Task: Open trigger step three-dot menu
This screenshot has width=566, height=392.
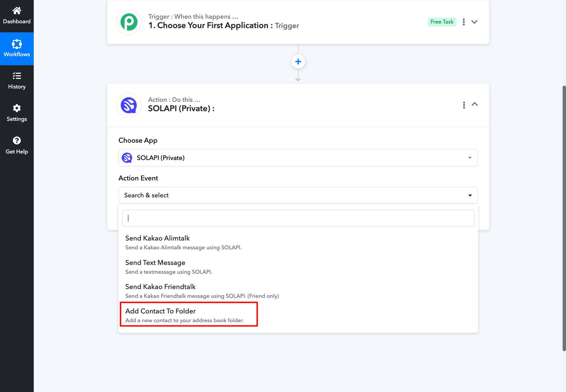Action: pos(464,22)
